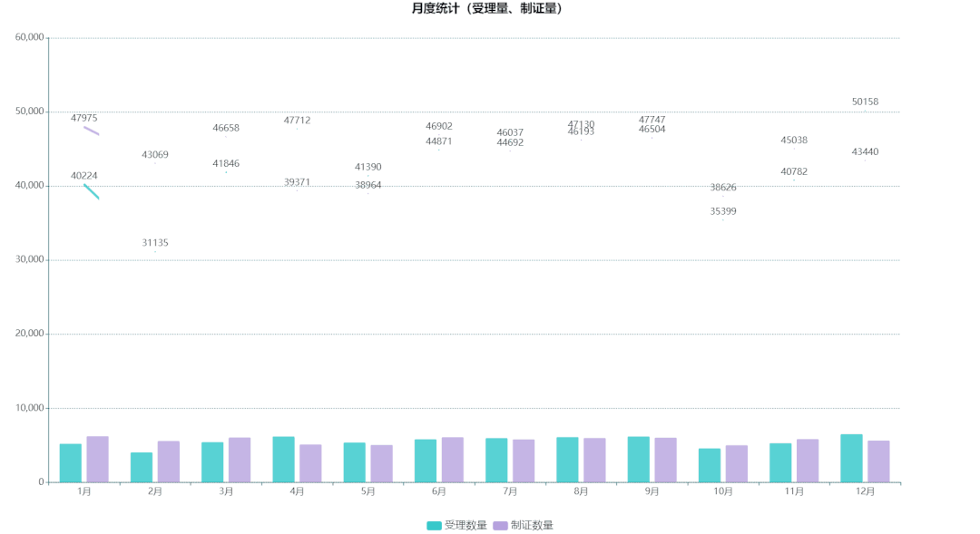Viewport: 980px width, 534px height.
Task: Click the 2月 x-axis label
Action: coord(155,492)
